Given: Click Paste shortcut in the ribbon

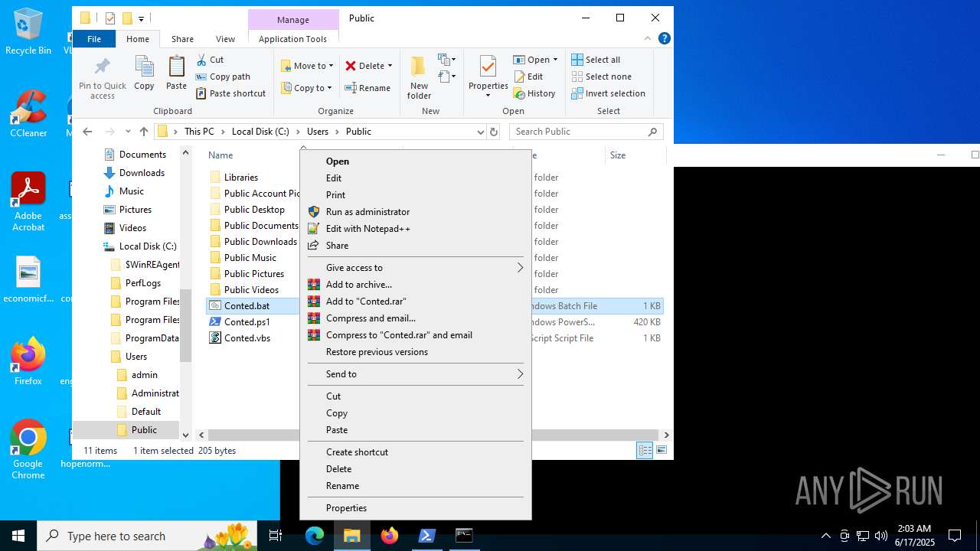Looking at the screenshot, I should click(230, 93).
